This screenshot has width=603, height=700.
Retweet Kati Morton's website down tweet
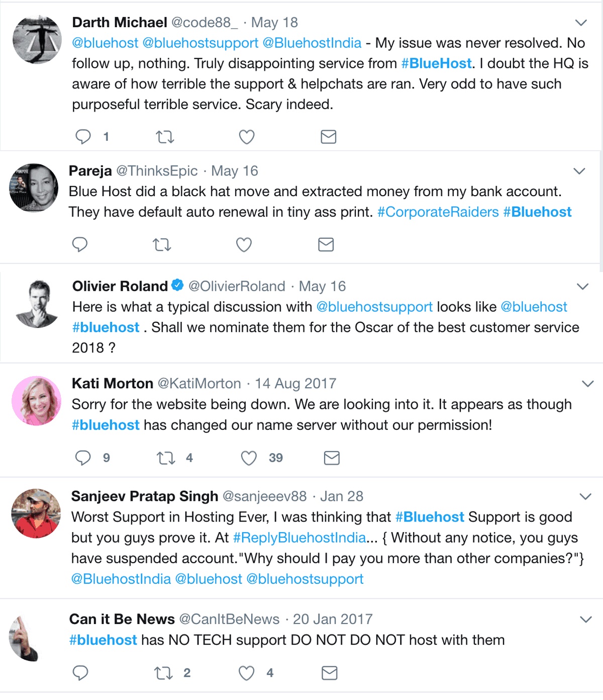tap(165, 458)
